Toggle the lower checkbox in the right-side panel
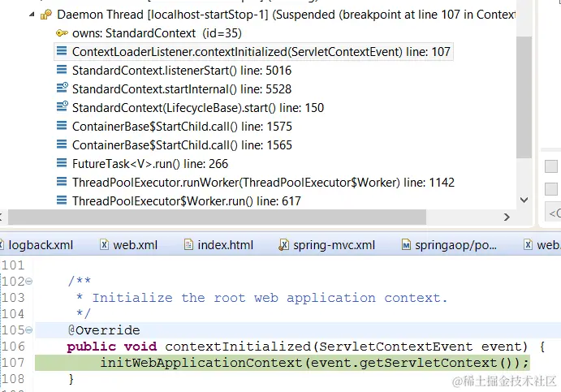The height and width of the screenshot is (392, 561). click(x=551, y=189)
